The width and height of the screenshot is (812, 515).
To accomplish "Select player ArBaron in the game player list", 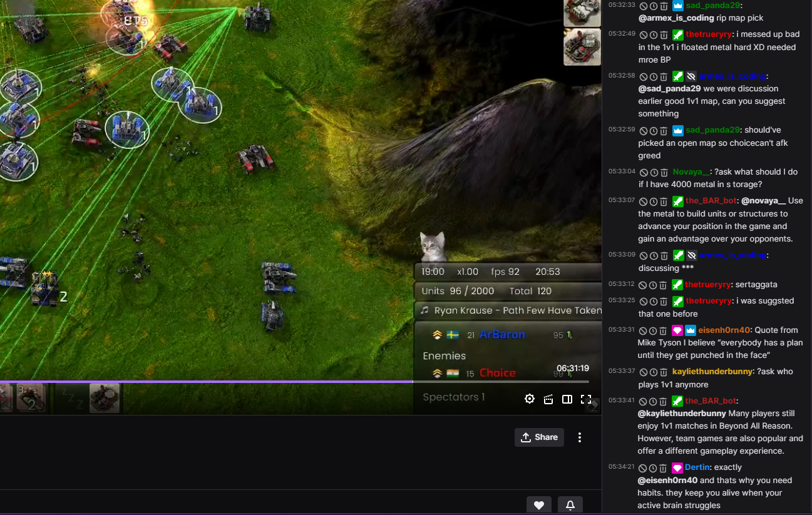I will pyautogui.click(x=502, y=335).
